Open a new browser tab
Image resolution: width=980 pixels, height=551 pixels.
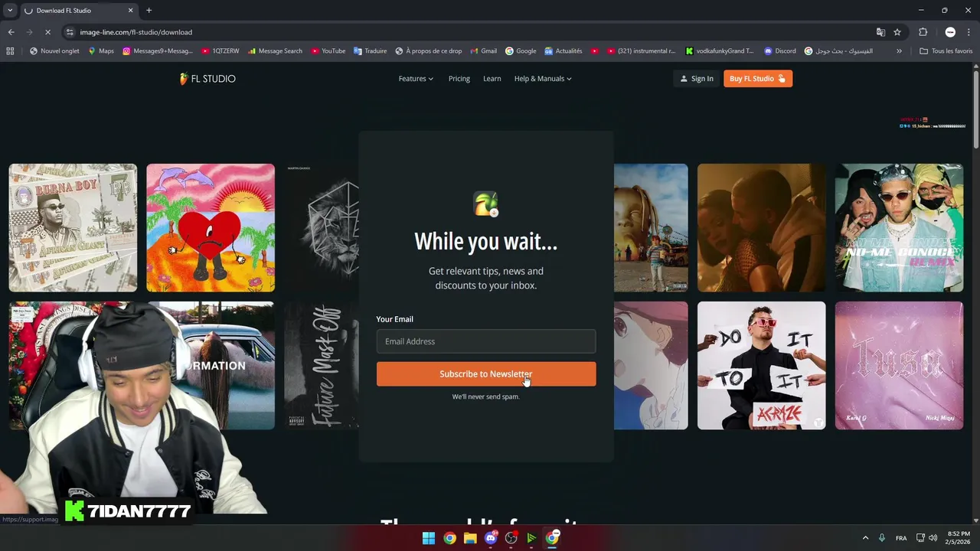click(x=149, y=10)
